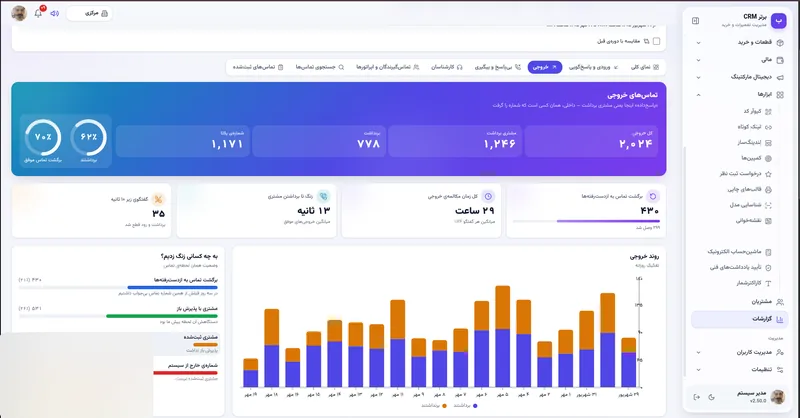Open user avatar in top bar
The width and height of the screenshot is (800, 418).
[x=19, y=13]
